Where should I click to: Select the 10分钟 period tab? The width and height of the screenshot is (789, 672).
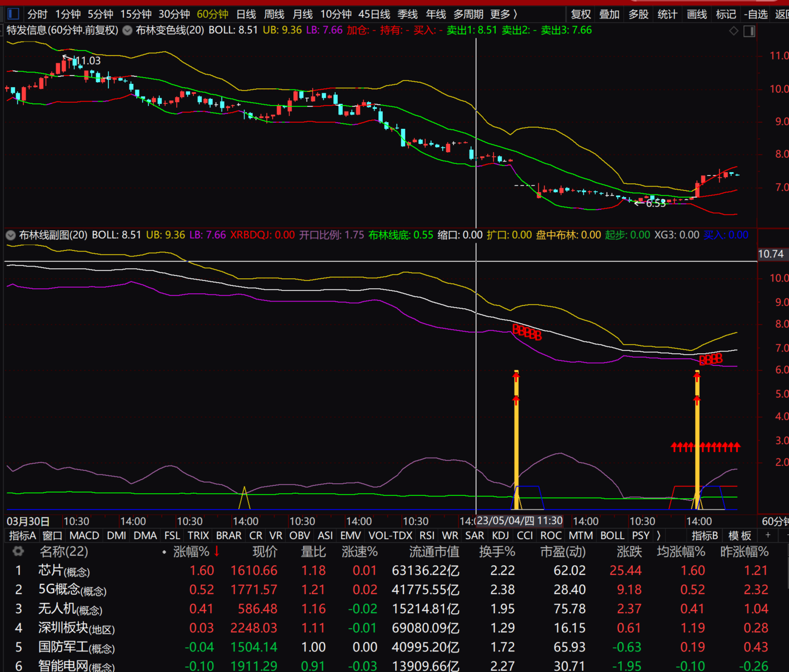pos(336,14)
